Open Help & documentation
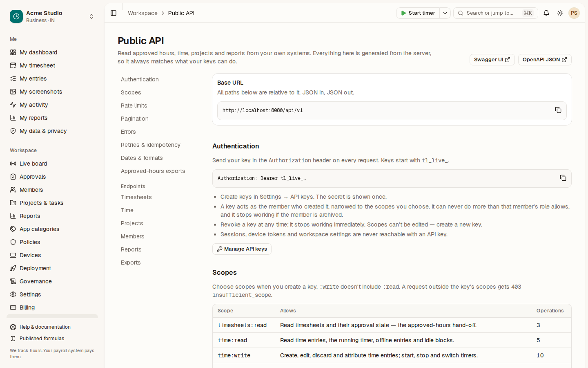 tap(52, 327)
